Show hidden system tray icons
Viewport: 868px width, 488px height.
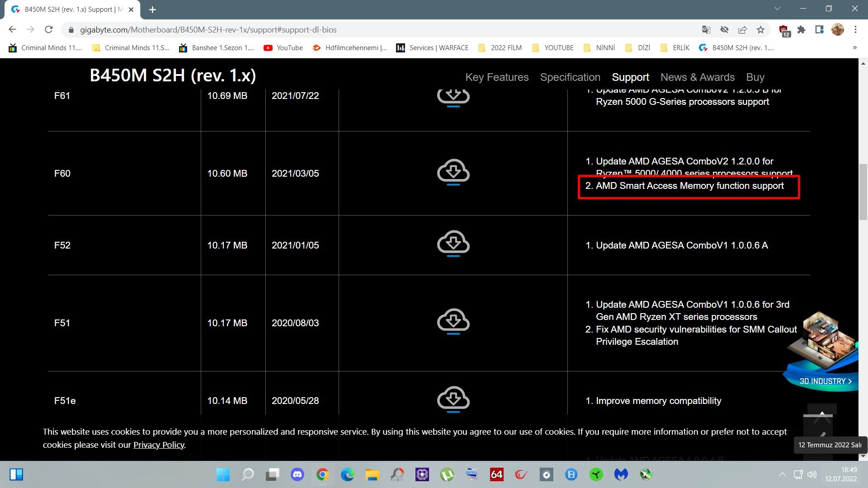(782, 474)
